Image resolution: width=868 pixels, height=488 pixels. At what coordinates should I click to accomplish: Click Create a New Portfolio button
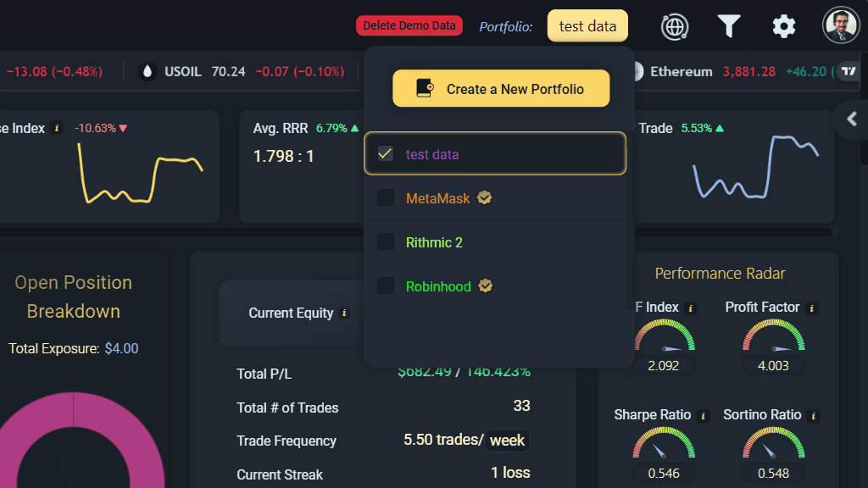click(x=501, y=89)
